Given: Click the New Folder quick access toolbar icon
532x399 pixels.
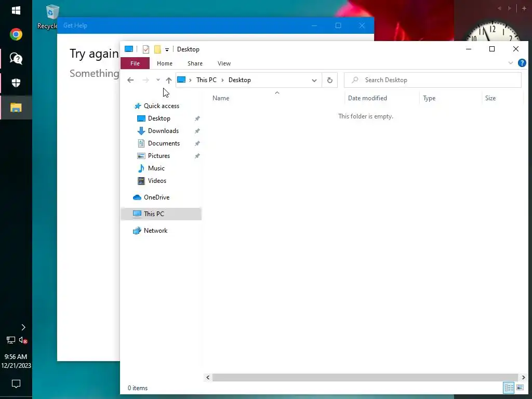Looking at the screenshot, I should coord(157,49).
